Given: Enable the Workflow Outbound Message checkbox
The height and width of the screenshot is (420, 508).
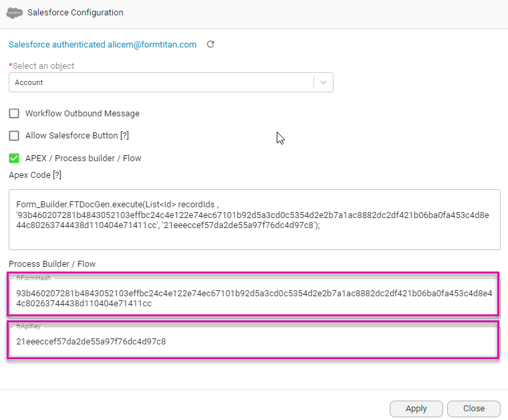Looking at the screenshot, I should click(14, 114).
